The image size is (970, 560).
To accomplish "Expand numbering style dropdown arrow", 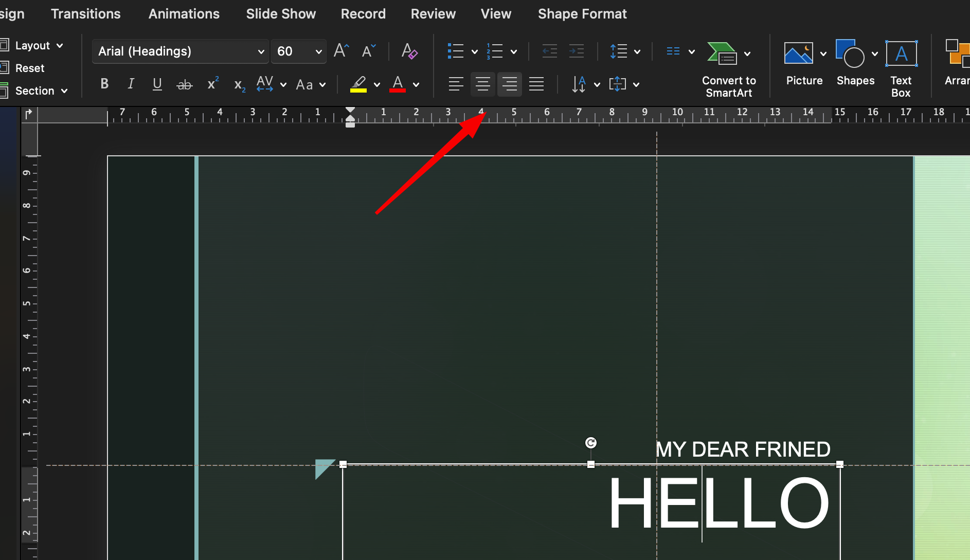I will (x=514, y=52).
